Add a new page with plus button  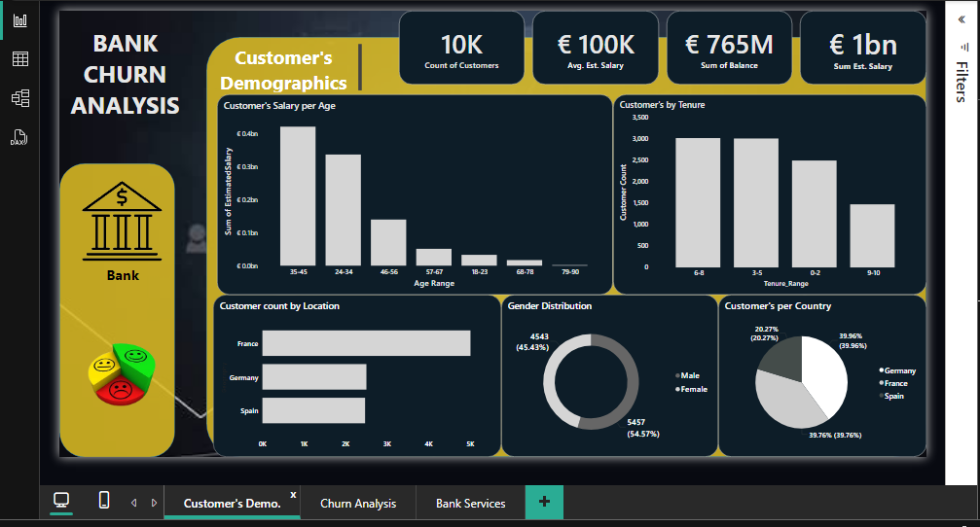click(x=544, y=502)
